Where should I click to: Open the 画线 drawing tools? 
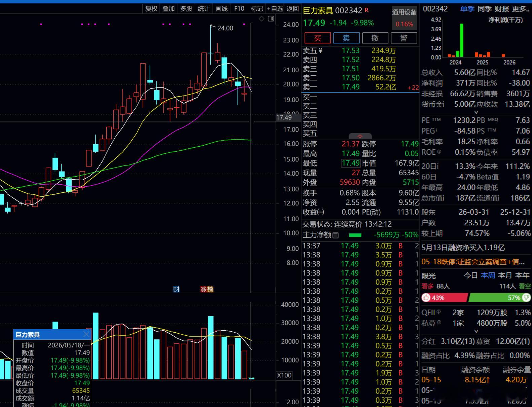pos(221,9)
